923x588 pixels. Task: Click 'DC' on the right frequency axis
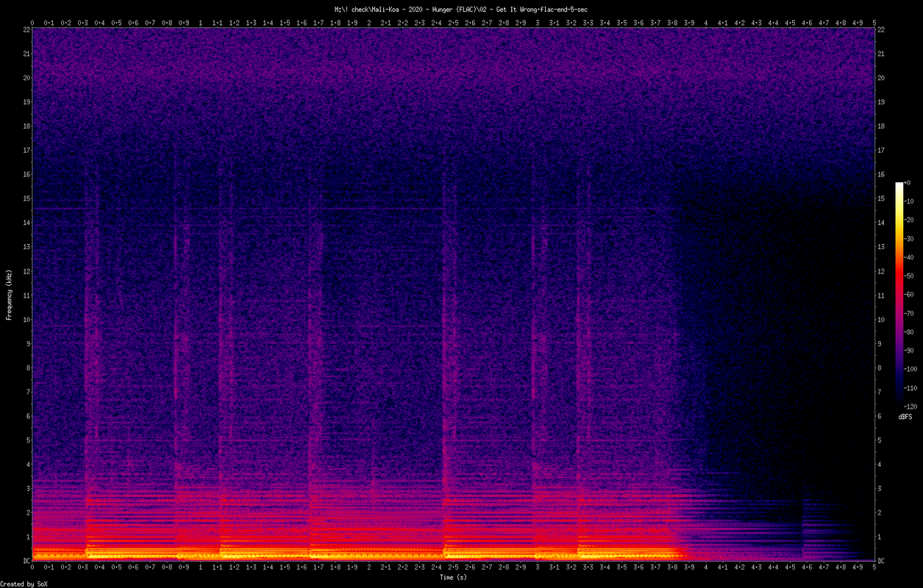(881, 562)
